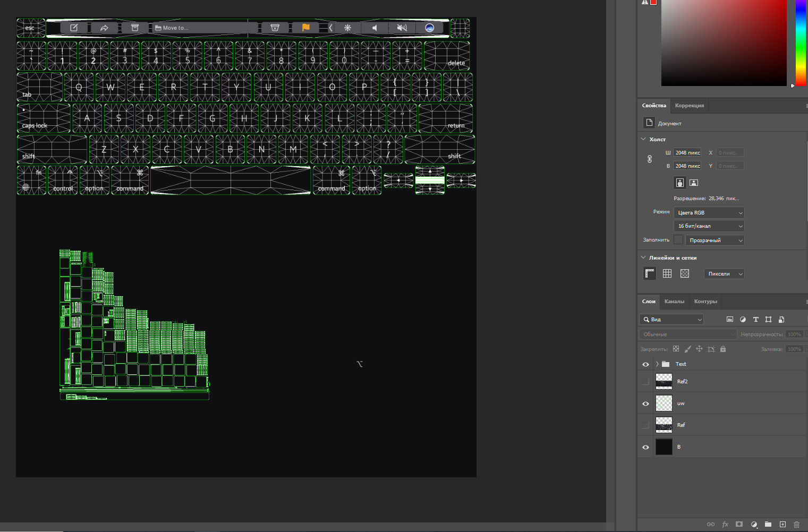Click the uw layer name
The height and width of the screenshot is (532, 808).
coord(681,404)
